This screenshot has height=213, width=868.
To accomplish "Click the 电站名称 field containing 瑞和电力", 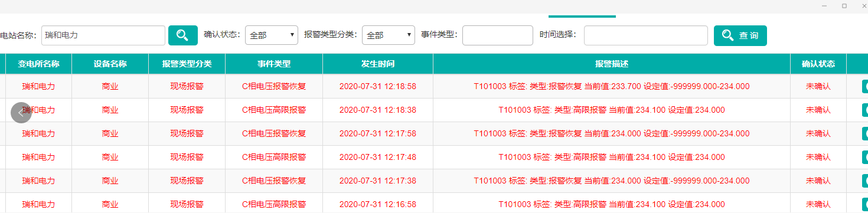I will [103, 35].
